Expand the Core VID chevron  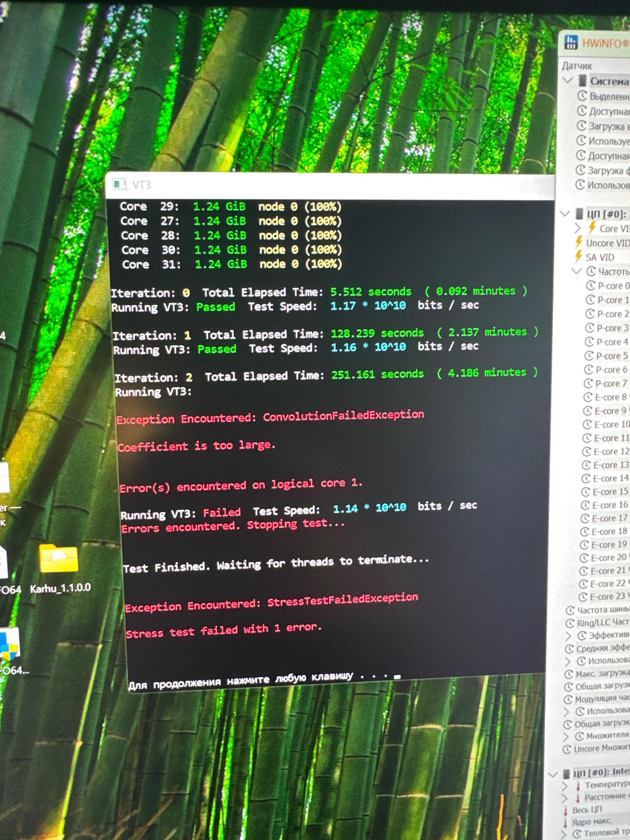577,228
